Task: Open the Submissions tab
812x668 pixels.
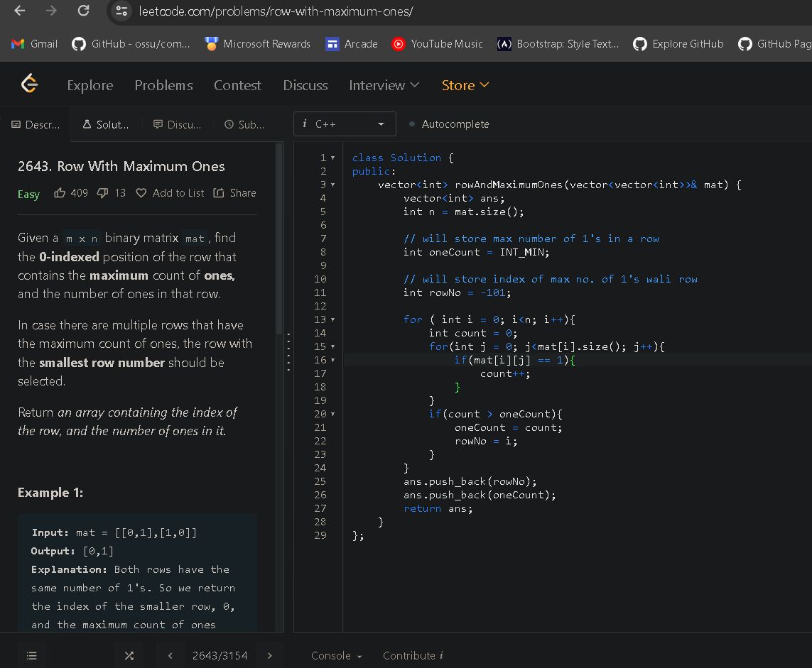Action: click(x=244, y=124)
